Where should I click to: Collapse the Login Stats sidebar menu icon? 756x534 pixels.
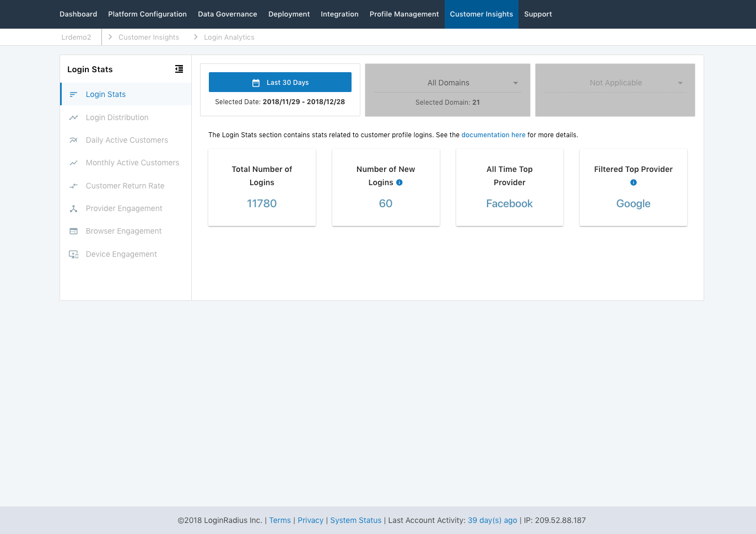coord(179,69)
